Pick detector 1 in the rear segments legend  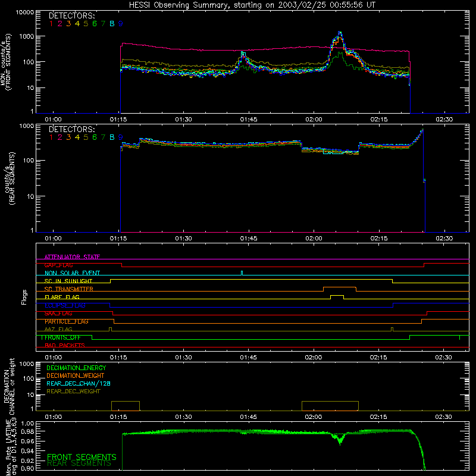51,137
